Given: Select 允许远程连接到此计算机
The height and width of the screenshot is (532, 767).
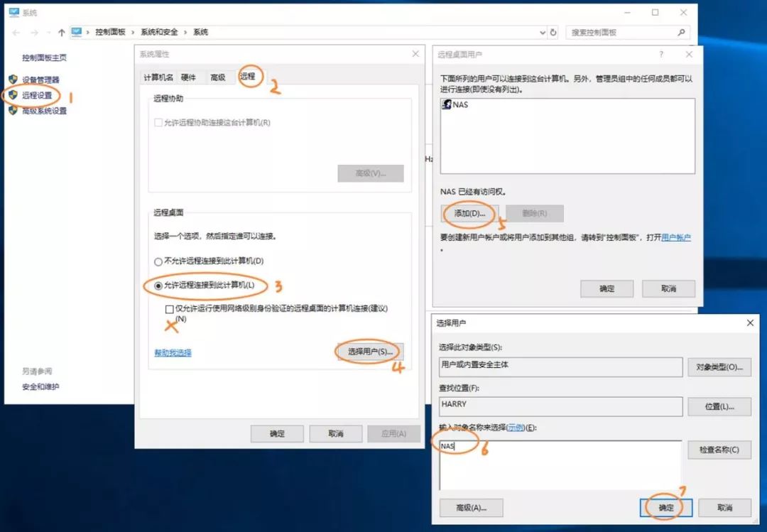Looking at the screenshot, I should (x=158, y=286).
